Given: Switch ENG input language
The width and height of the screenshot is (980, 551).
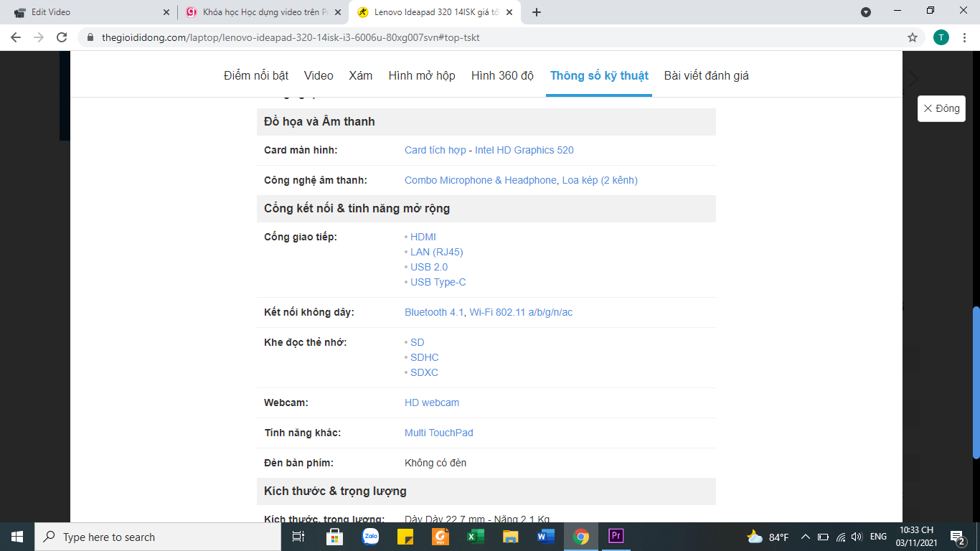Looking at the screenshot, I should pyautogui.click(x=878, y=537).
